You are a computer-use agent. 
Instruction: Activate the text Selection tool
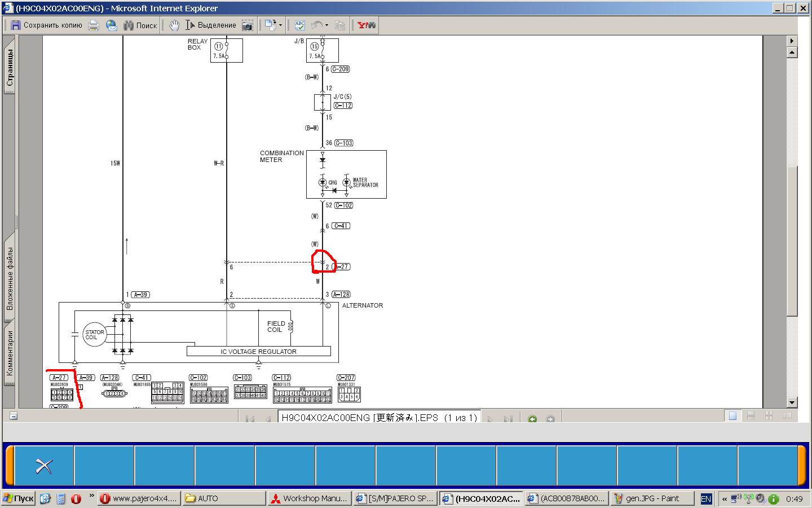click(211, 25)
